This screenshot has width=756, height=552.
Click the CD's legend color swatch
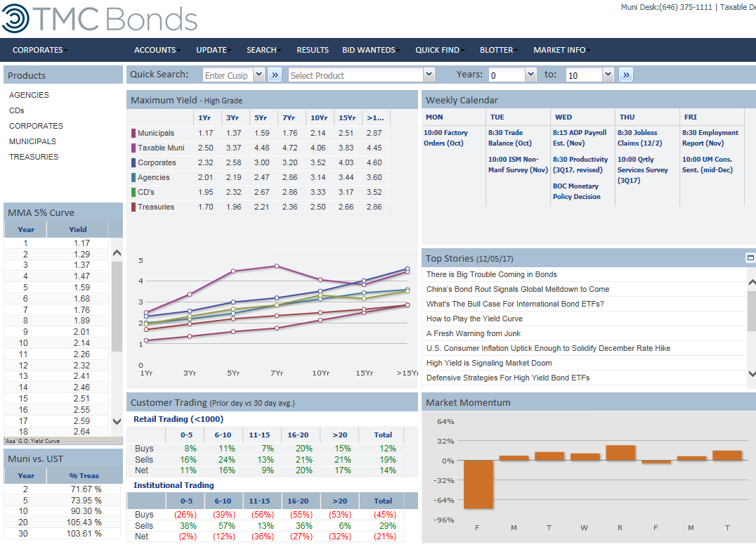pos(133,192)
